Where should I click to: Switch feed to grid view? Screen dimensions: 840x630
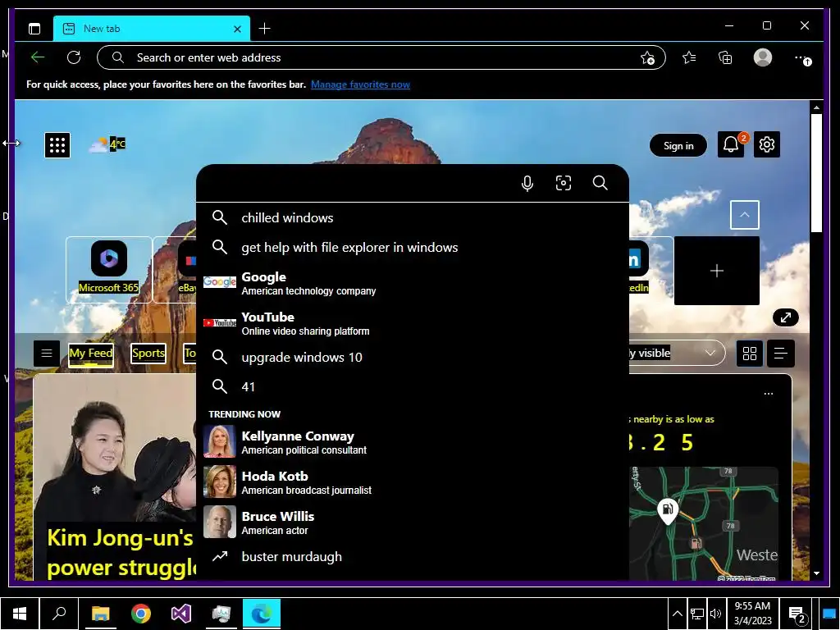[750, 353]
